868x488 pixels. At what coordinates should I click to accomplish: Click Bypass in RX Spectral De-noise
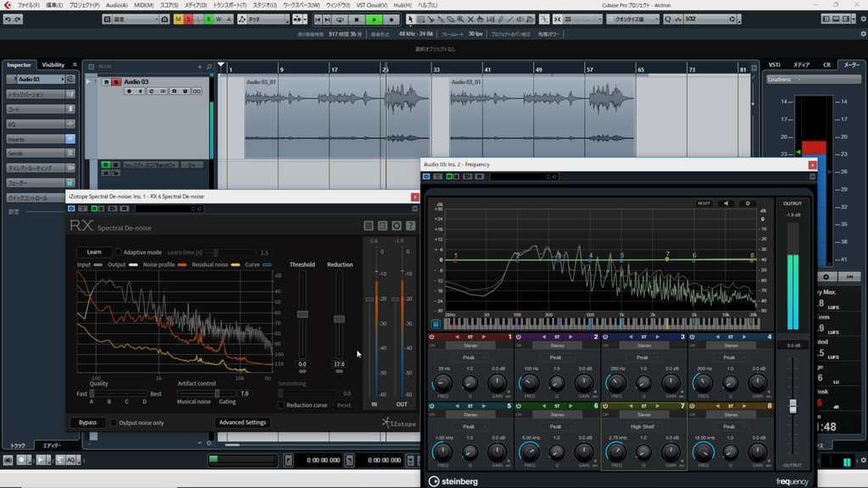tap(87, 423)
